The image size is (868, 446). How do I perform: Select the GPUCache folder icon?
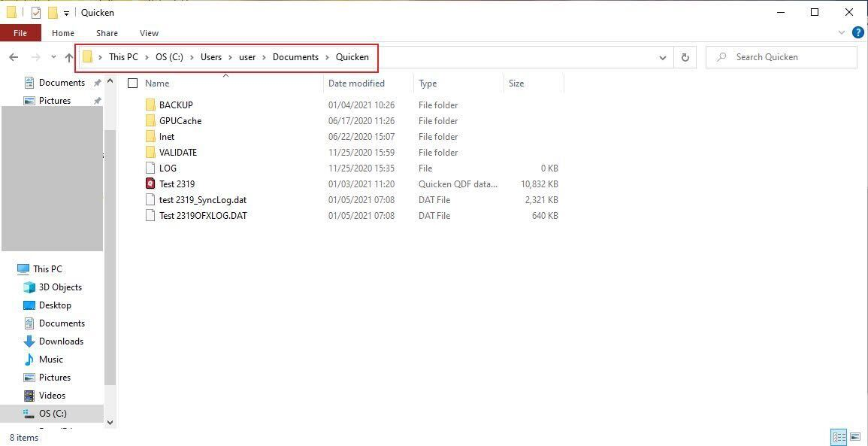(150, 121)
